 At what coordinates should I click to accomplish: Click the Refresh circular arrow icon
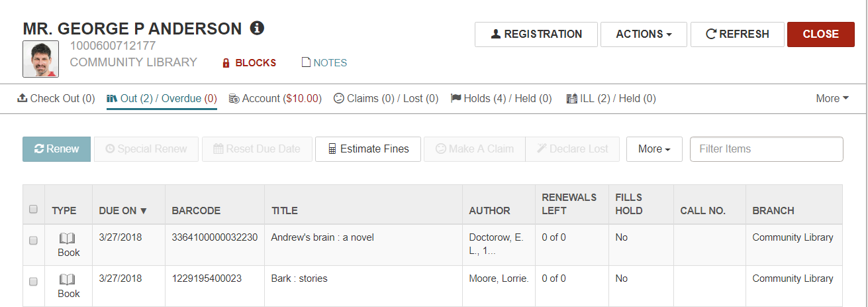711,34
